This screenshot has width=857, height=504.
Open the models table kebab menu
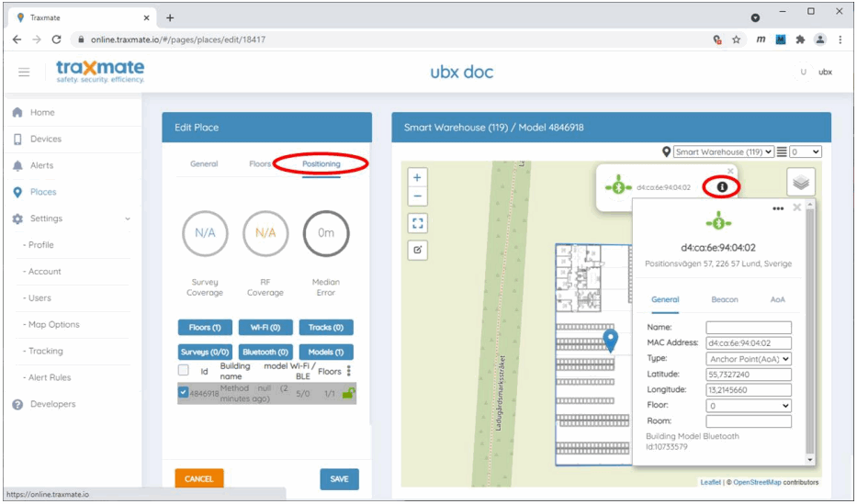tap(349, 371)
